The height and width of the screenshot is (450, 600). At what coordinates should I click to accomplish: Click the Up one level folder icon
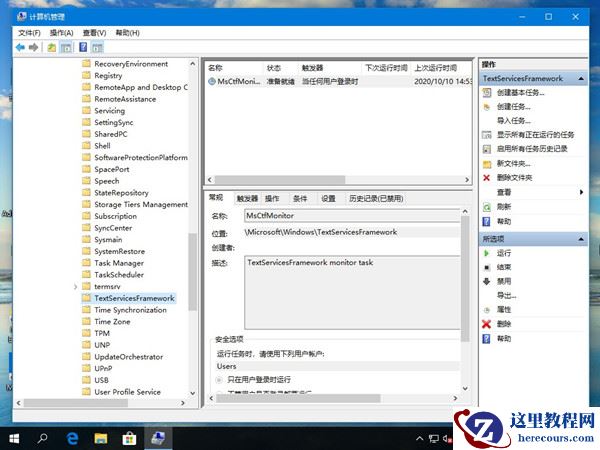52,47
